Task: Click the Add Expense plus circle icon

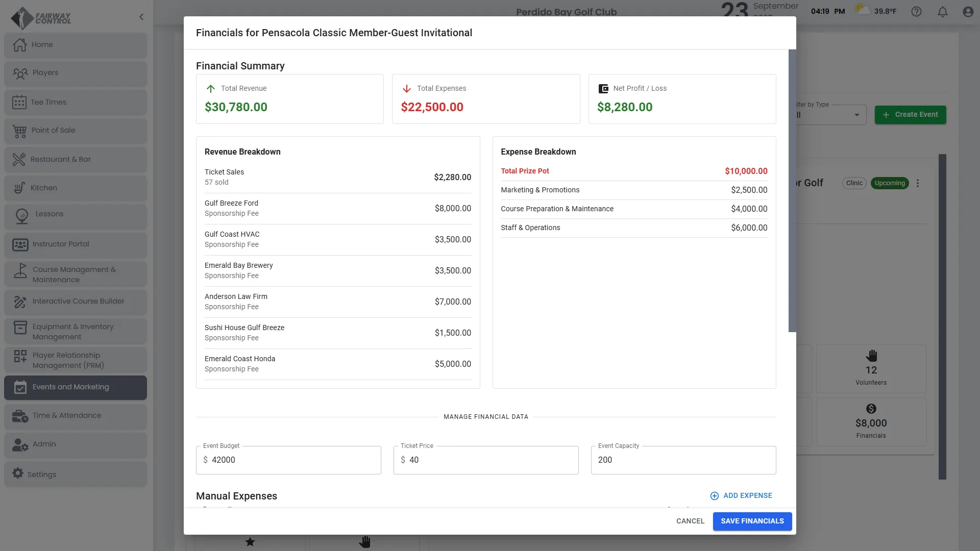Action: click(x=715, y=496)
